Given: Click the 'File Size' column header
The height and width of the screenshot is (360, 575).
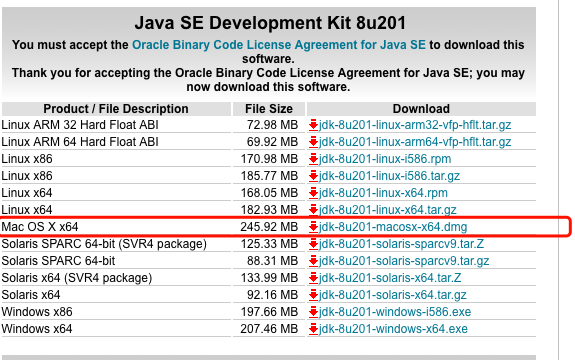Looking at the screenshot, I should coord(269,109).
